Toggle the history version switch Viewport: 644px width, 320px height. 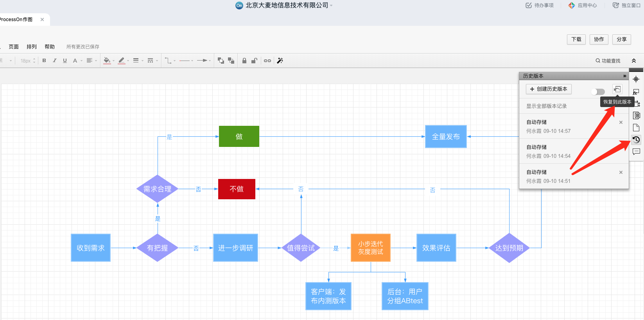coord(598,91)
